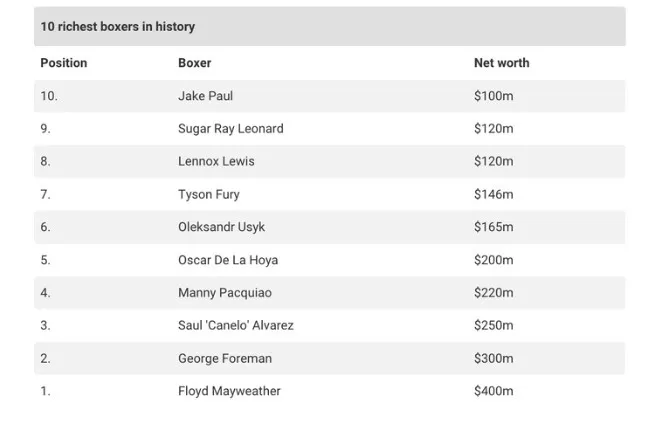
Task: Click the $400m net worth value
Action: tap(493, 391)
